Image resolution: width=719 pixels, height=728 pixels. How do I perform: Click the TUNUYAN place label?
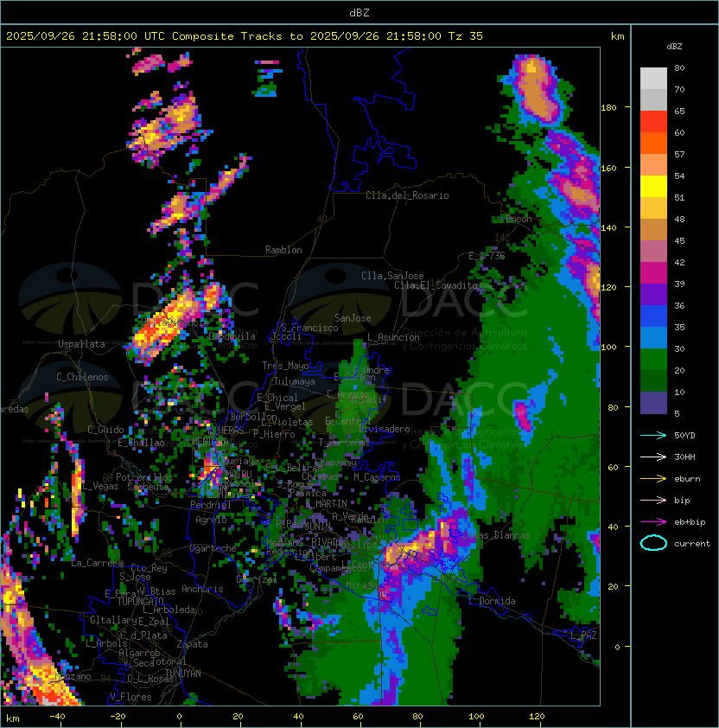coord(183,674)
